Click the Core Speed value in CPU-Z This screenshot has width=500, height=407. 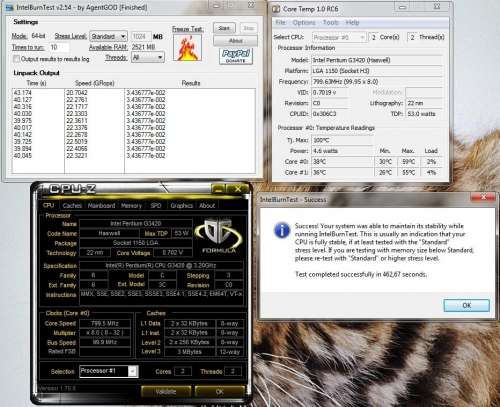[x=105, y=323]
